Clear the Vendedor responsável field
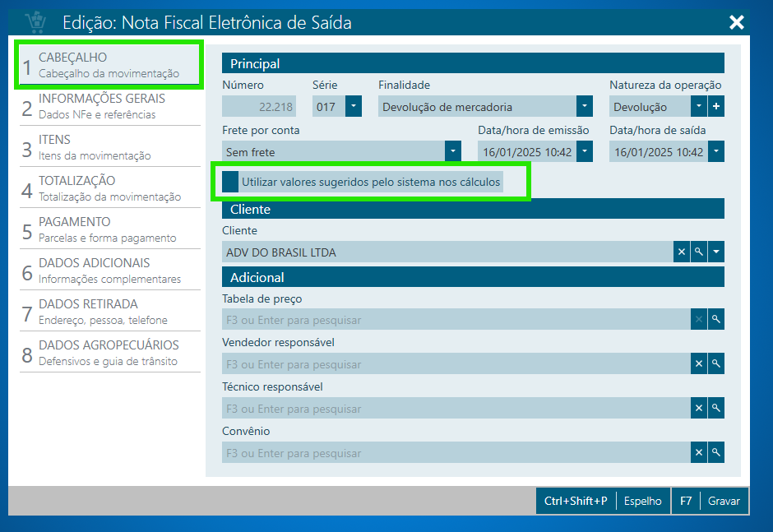The height and width of the screenshot is (532, 773). [699, 364]
